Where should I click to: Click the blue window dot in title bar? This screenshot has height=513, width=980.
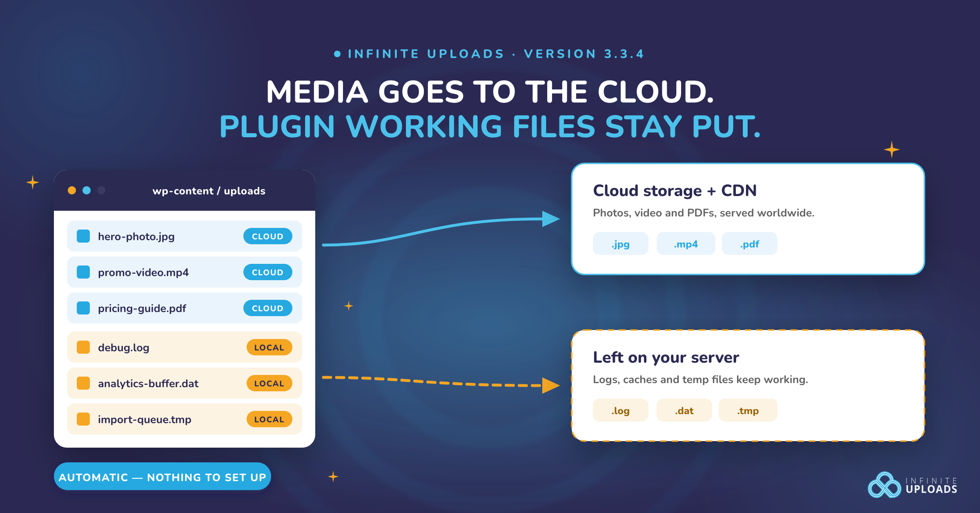click(87, 190)
